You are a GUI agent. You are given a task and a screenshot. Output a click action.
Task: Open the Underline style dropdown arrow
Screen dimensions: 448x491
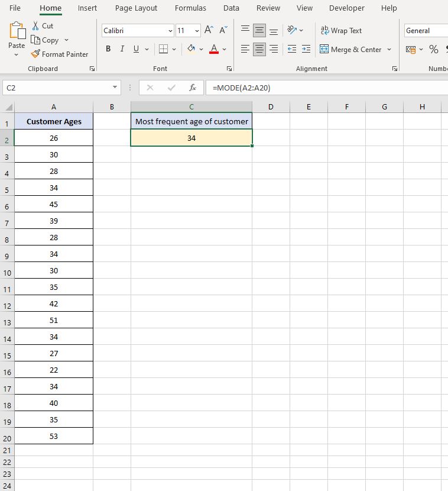(147, 49)
